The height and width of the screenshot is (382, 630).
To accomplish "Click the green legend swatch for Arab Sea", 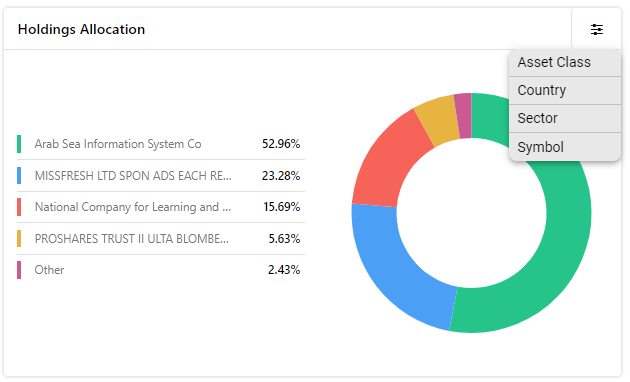I will (19, 144).
